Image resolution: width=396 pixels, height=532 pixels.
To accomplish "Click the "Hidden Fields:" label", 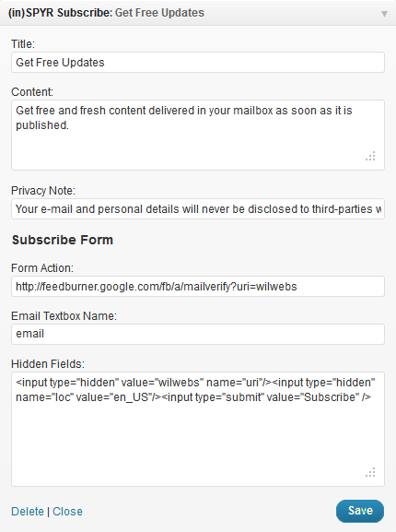I will [48, 364].
